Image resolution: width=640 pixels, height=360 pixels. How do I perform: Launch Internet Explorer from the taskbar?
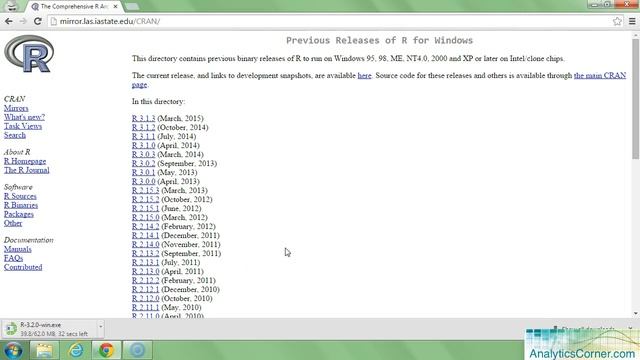(76, 350)
